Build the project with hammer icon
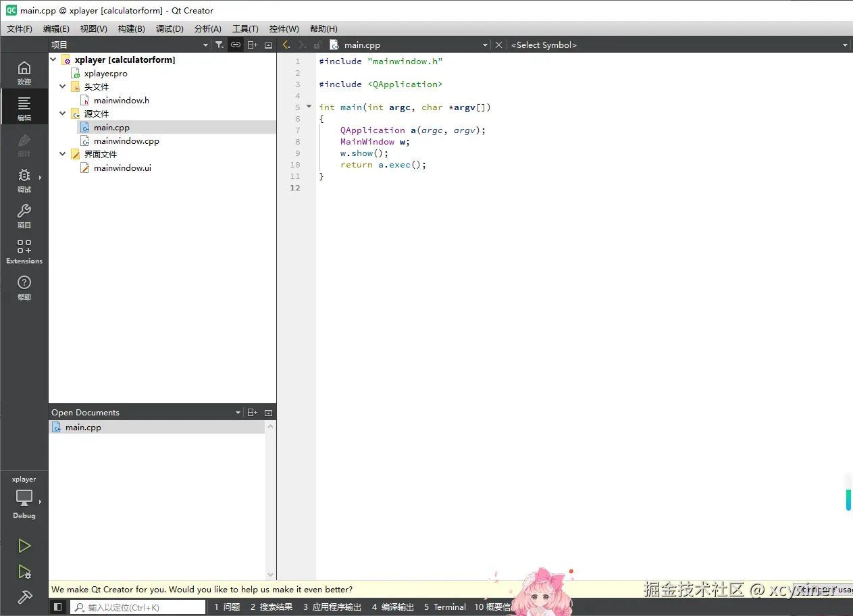This screenshot has width=853, height=616. [24, 598]
